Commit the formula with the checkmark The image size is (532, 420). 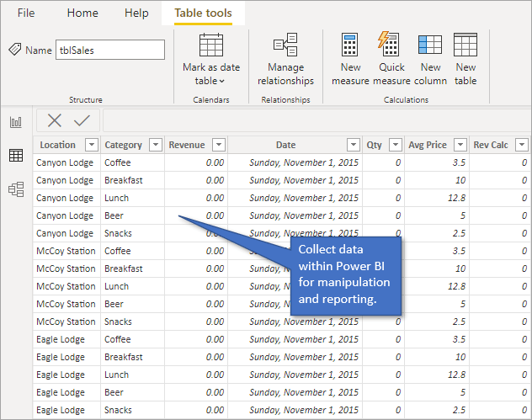tap(82, 120)
